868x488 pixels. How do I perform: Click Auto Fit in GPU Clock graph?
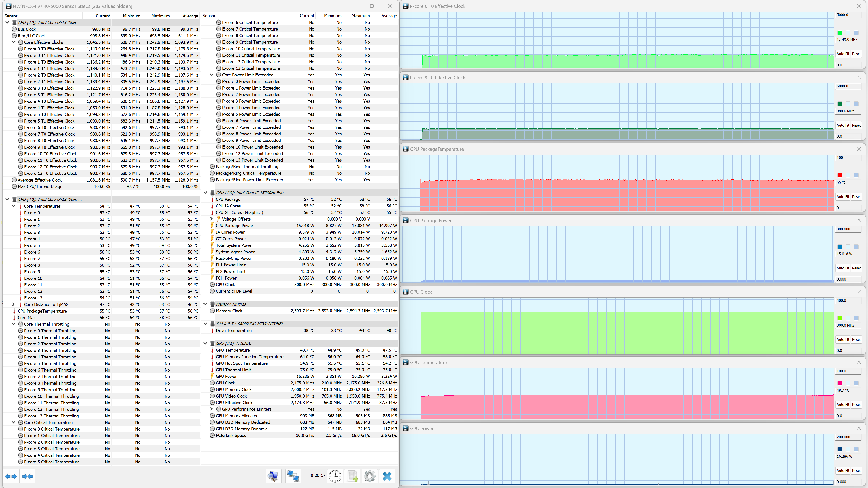(843, 339)
